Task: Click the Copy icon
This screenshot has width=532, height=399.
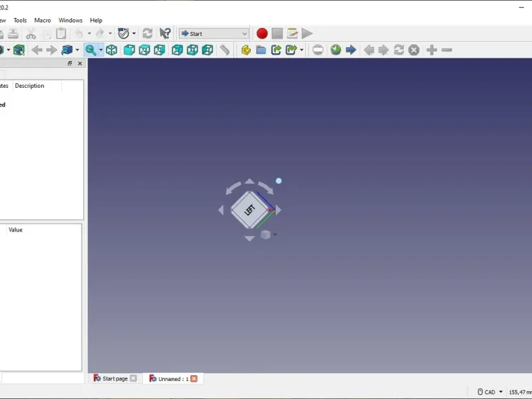Action: (47, 34)
